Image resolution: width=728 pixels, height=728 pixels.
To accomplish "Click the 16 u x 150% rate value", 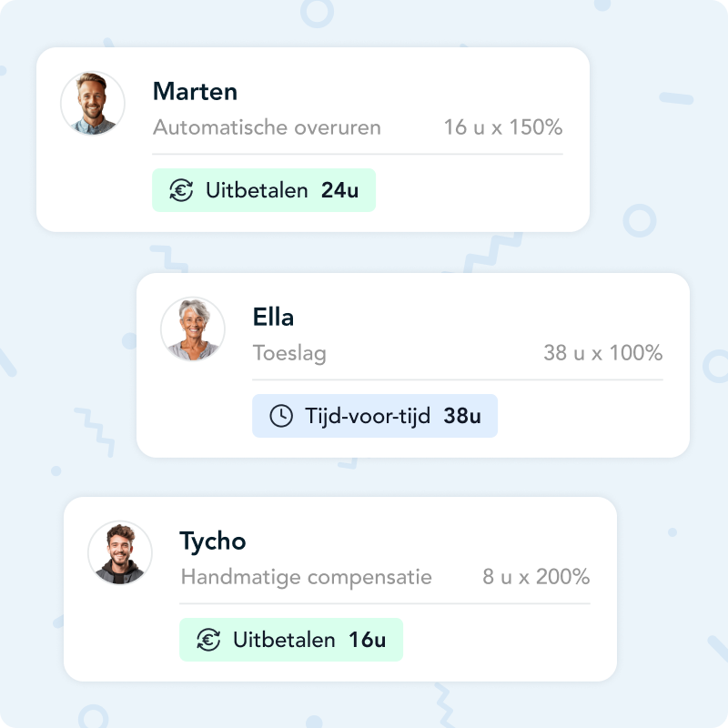I will tap(501, 127).
